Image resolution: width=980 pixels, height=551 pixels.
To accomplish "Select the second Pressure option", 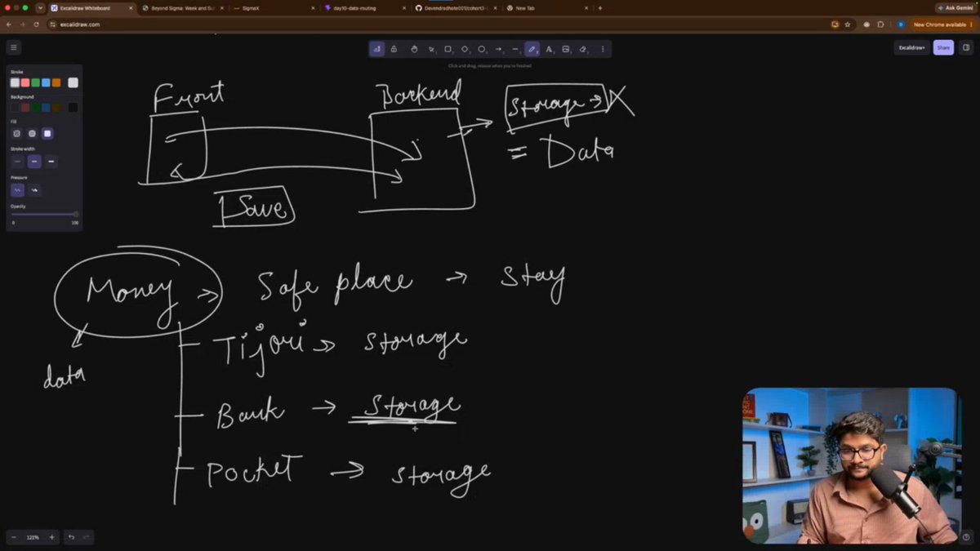I will point(34,190).
